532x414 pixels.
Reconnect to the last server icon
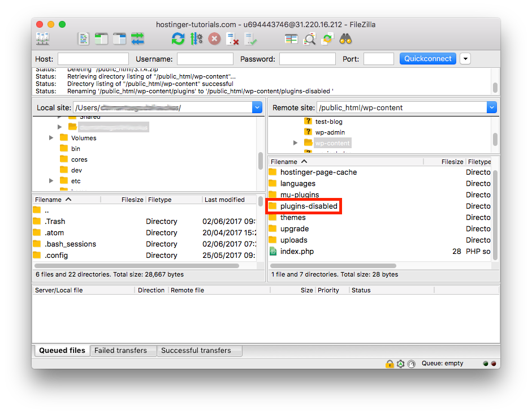[x=250, y=39]
